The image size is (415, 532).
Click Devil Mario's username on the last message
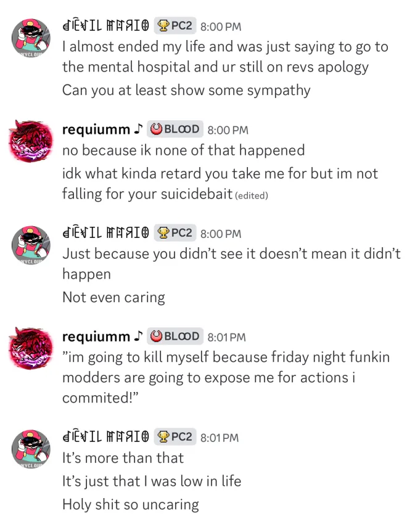click(105, 437)
